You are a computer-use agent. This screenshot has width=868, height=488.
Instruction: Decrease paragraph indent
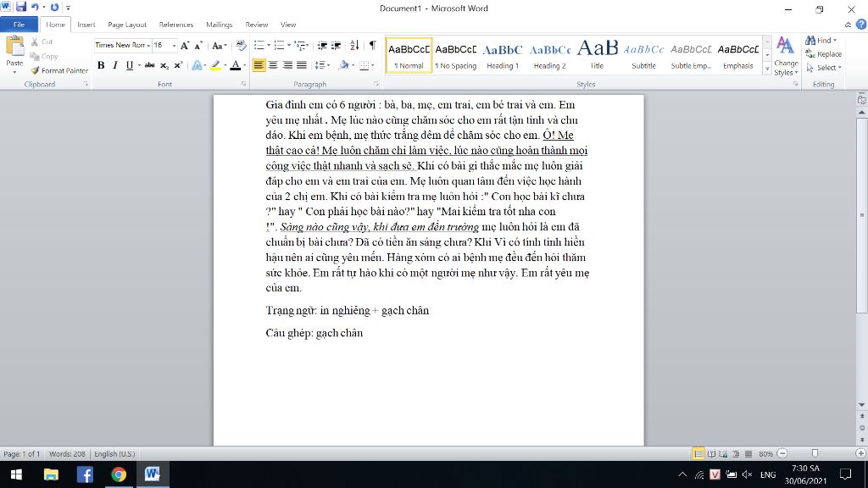(x=321, y=46)
